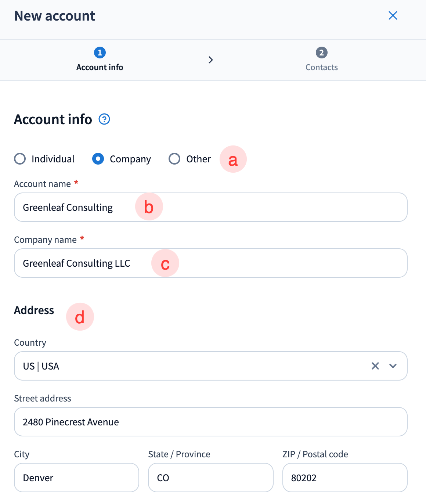Click the step 2 circle icon
Screen dimensions: 426x504
322,53
